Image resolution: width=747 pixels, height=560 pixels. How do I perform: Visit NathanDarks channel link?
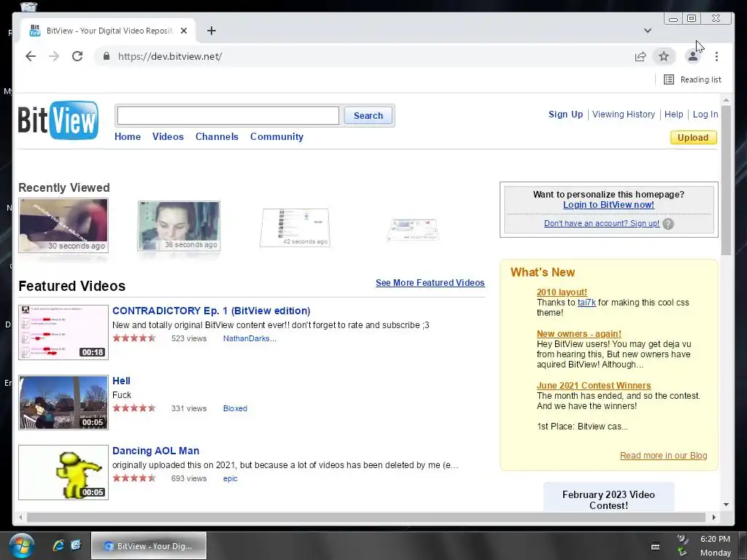coord(249,338)
